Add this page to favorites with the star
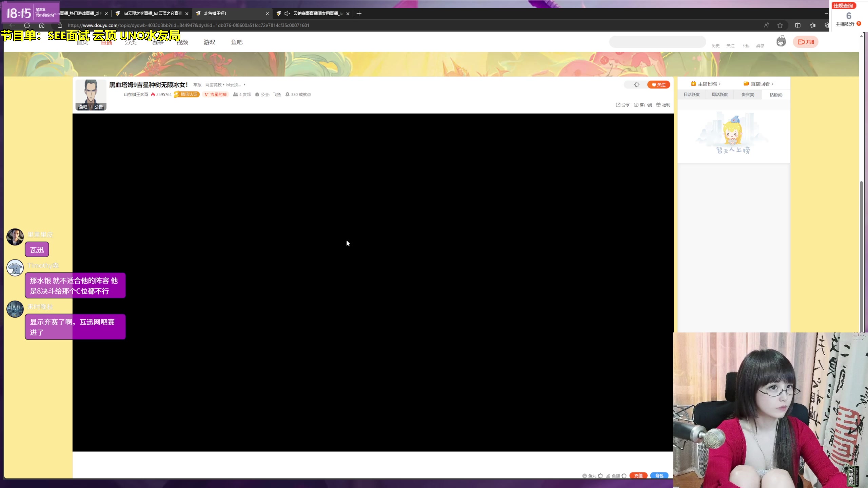 point(780,25)
